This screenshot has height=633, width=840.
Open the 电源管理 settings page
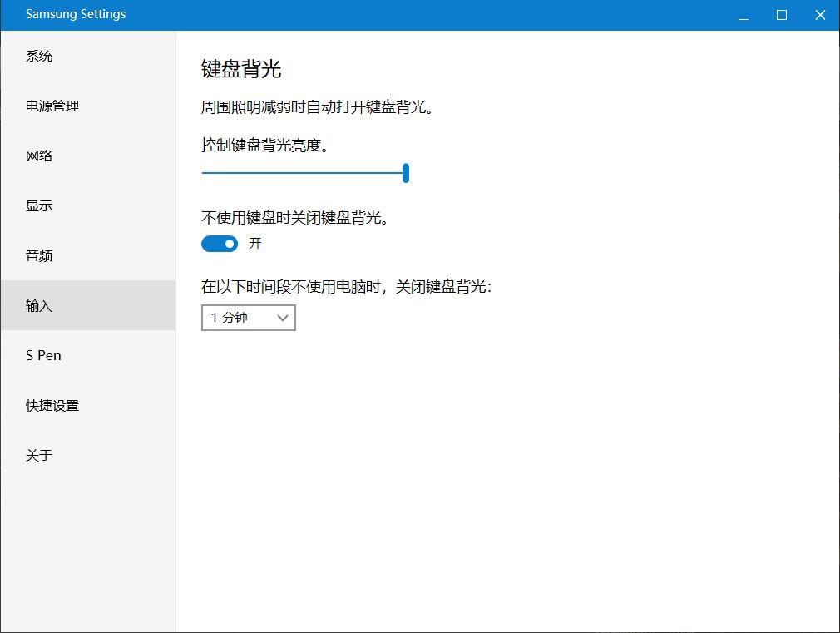coord(52,106)
